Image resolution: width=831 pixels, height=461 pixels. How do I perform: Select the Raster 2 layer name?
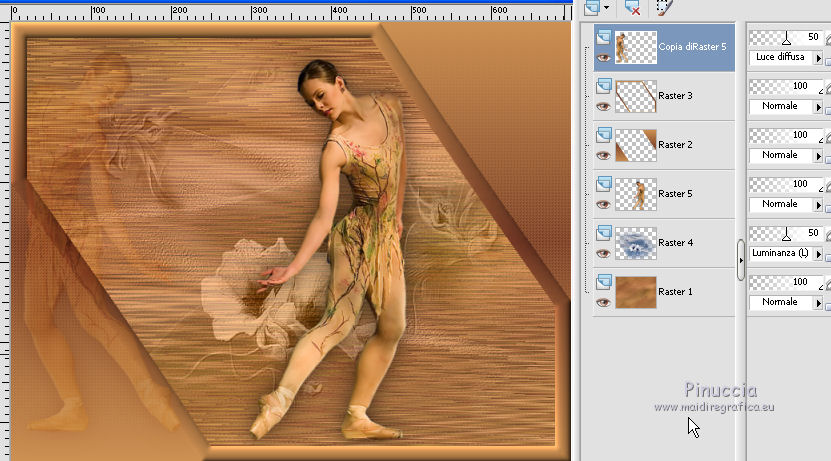point(675,145)
